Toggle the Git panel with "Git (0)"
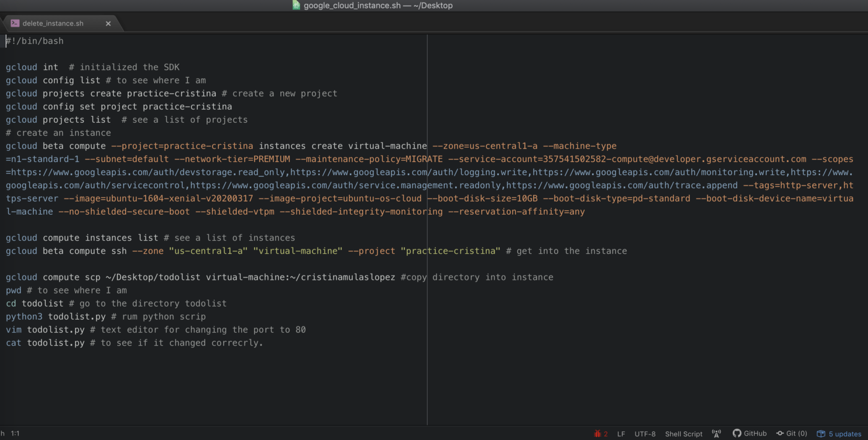This screenshot has height=440, width=868. (x=792, y=433)
